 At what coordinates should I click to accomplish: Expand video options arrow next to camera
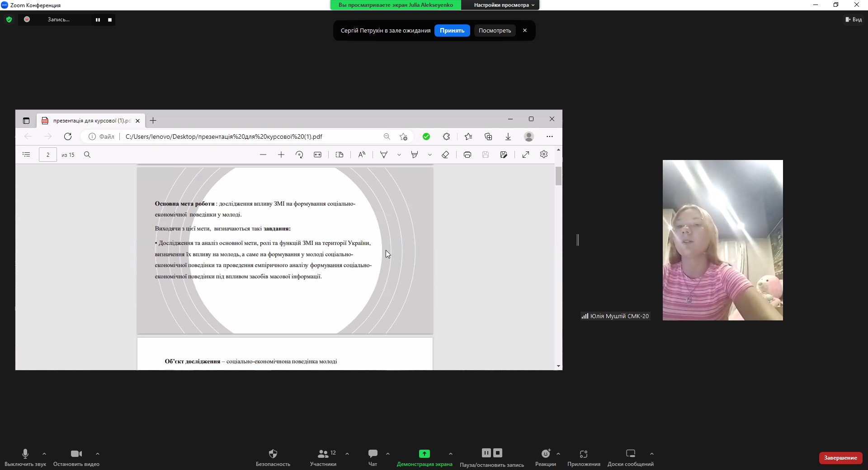click(98, 454)
